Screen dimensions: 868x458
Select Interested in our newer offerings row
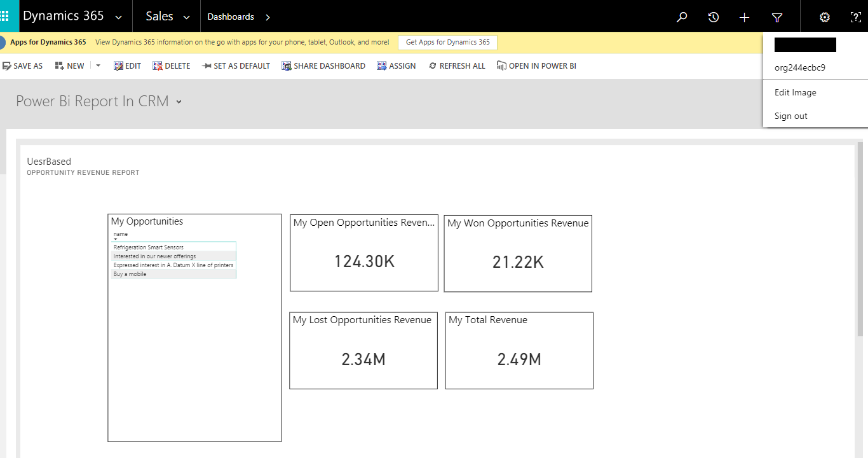[x=173, y=256]
